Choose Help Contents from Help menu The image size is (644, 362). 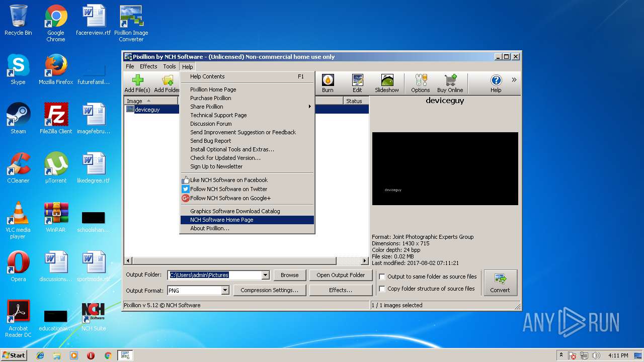(247, 76)
